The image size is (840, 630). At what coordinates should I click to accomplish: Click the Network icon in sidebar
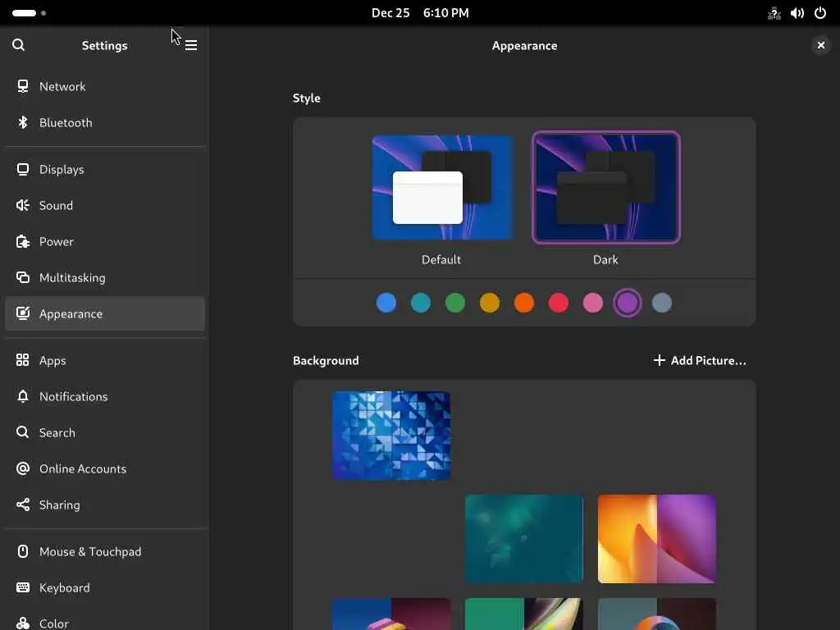(22, 86)
